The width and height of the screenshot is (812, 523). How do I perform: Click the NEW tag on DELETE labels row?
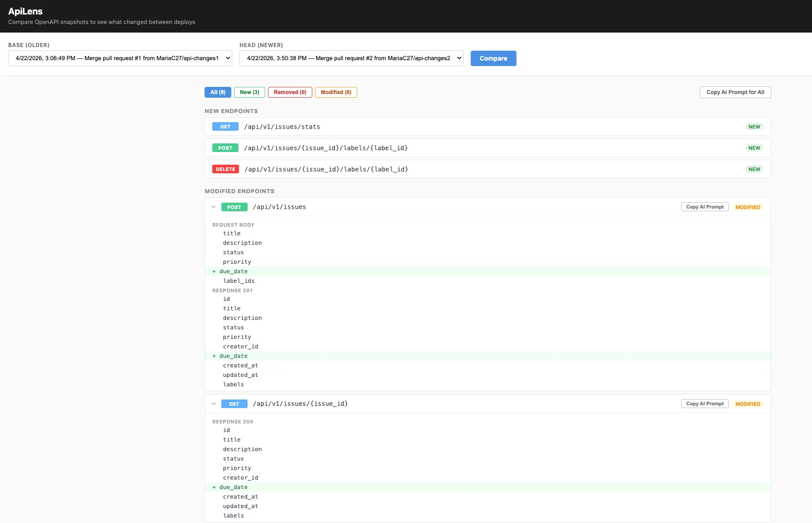(x=754, y=169)
